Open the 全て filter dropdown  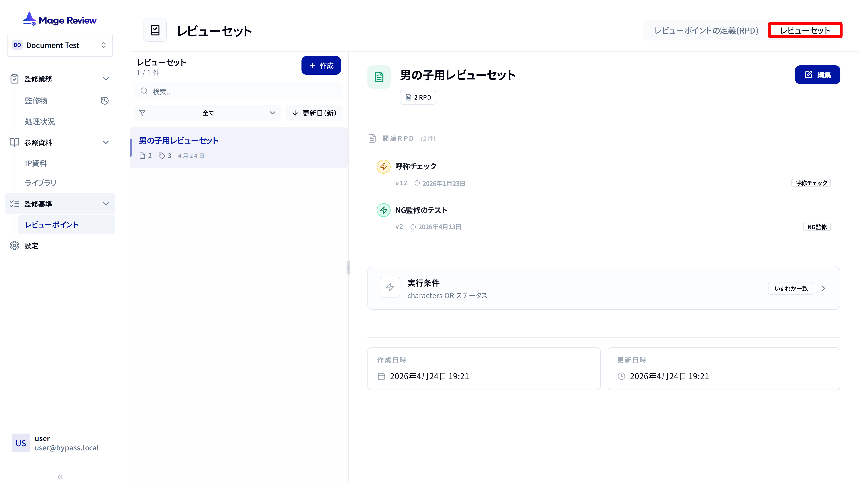(208, 113)
